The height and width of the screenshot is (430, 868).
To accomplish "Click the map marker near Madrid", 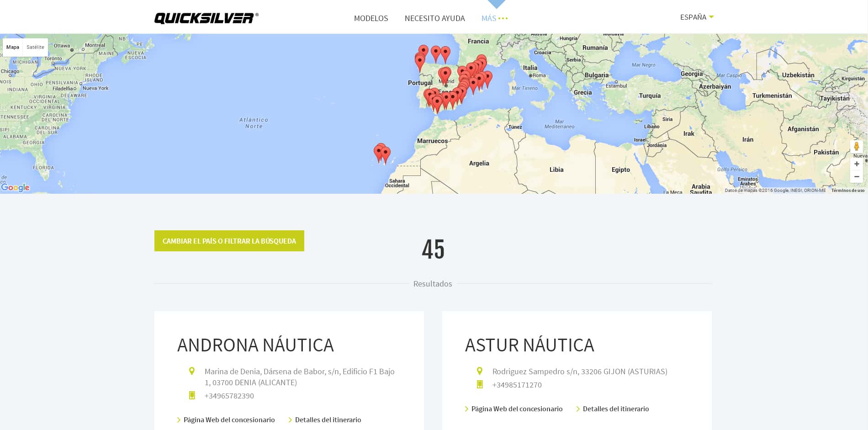I will (445, 74).
